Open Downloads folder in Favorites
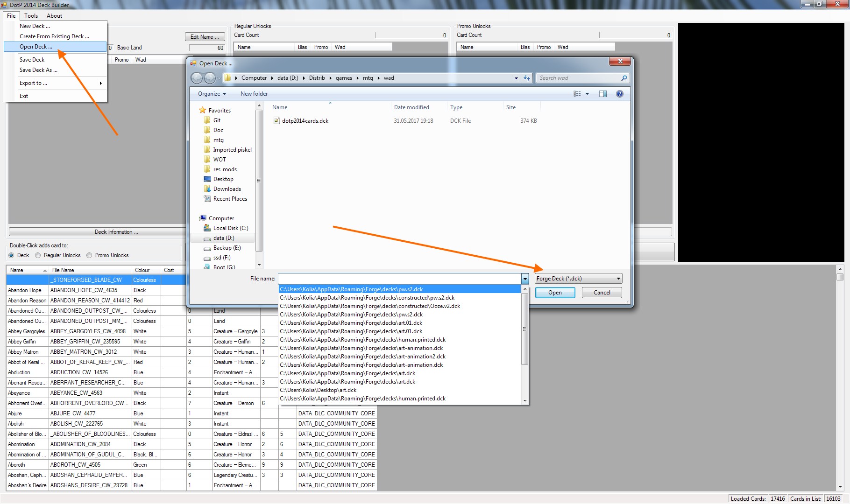This screenshot has height=504, width=850. pos(227,189)
